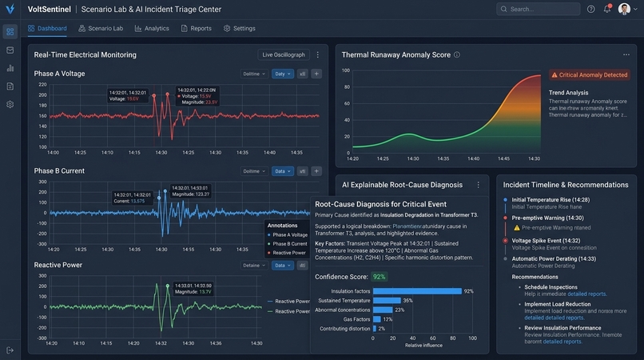Click into the Search field
The width and height of the screenshot is (644, 360).
tap(538, 9)
